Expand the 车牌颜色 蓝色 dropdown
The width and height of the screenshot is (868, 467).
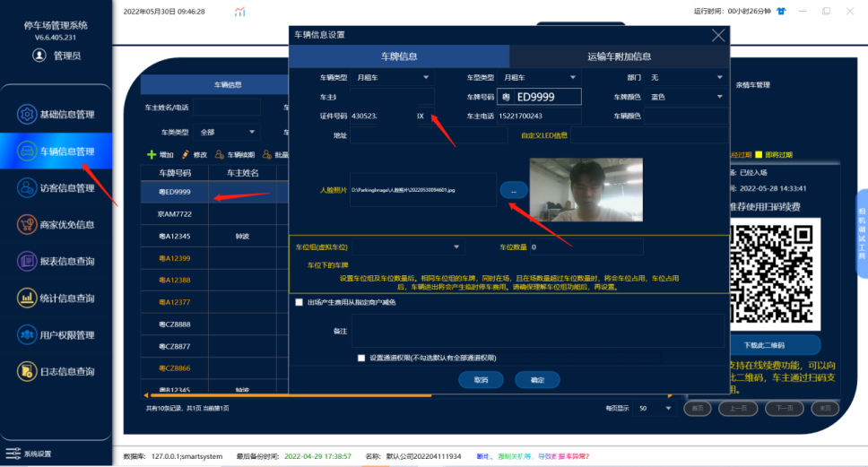720,97
